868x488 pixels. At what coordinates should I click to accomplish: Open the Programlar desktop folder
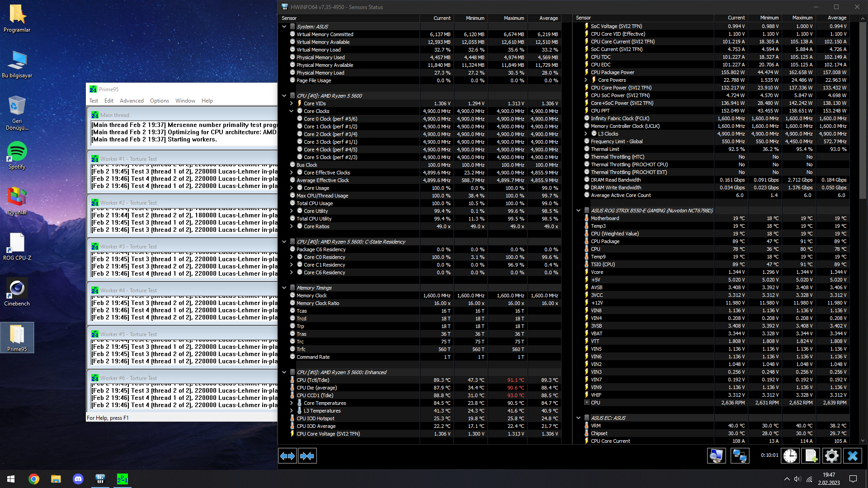[x=17, y=19]
